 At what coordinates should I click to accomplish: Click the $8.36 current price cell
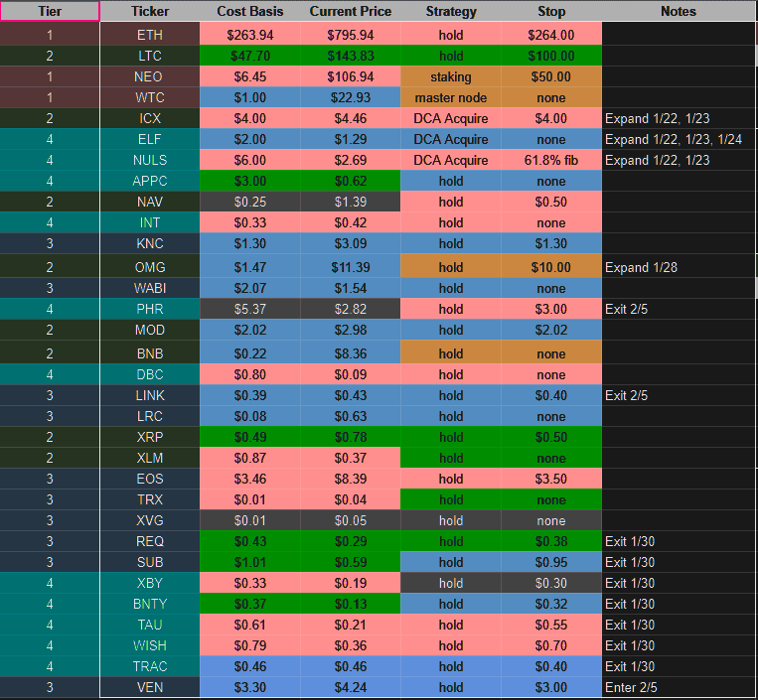(x=351, y=353)
